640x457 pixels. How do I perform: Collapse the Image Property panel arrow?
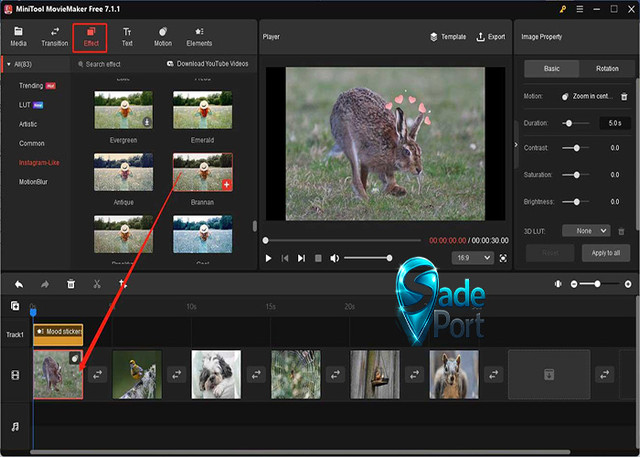(x=516, y=145)
